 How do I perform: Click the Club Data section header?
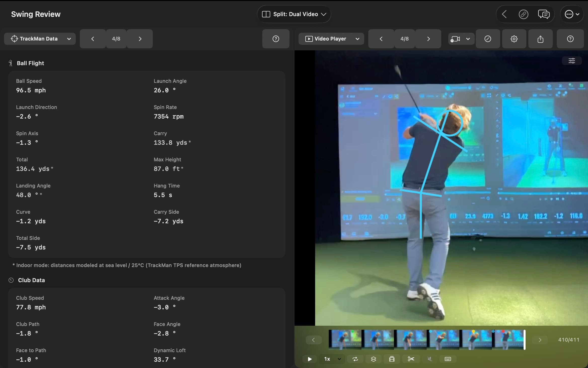tap(31, 280)
